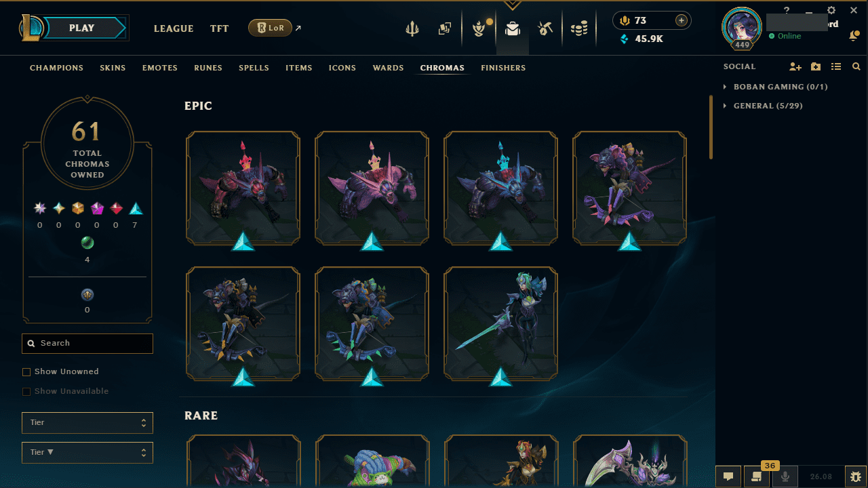
Task: Toggle the Show Unavailable checkbox
Action: point(26,392)
